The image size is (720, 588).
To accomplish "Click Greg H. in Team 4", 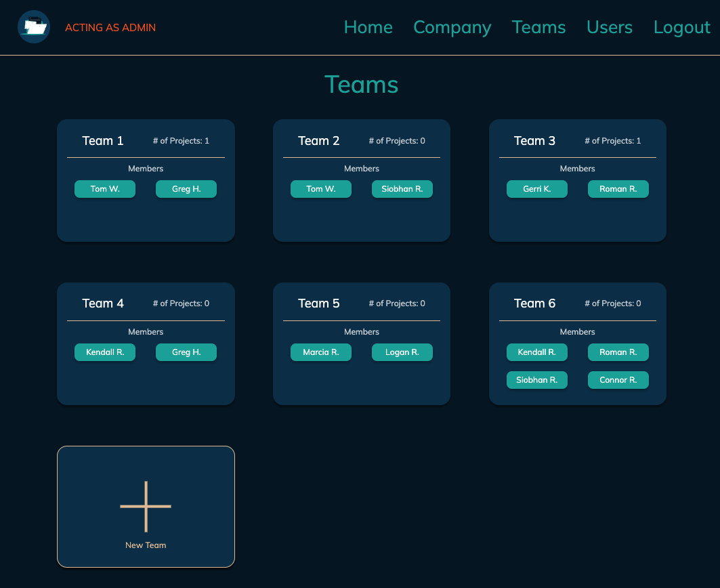I will pos(186,352).
